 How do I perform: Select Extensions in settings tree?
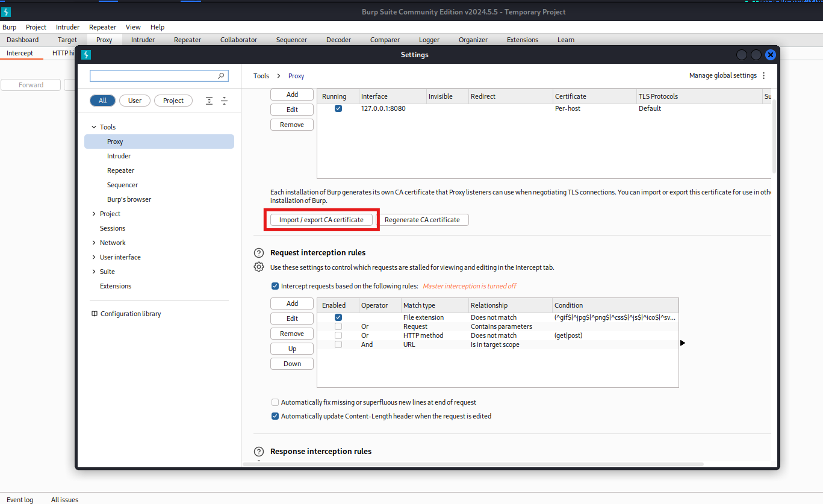(116, 286)
